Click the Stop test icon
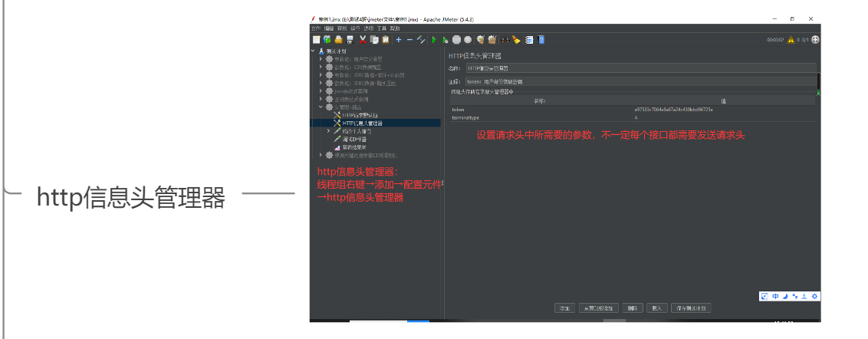The height and width of the screenshot is (339, 868). [x=457, y=40]
